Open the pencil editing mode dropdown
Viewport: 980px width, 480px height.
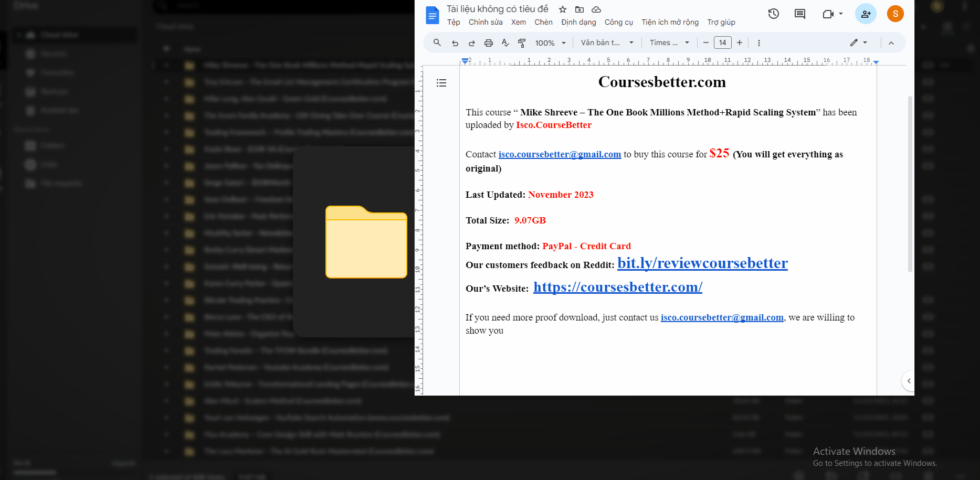(x=858, y=42)
